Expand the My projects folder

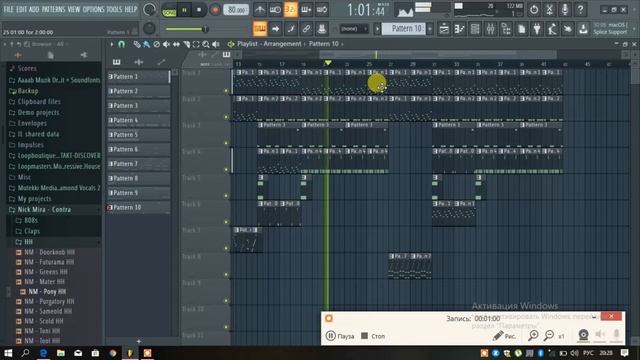click(x=34, y=199)
